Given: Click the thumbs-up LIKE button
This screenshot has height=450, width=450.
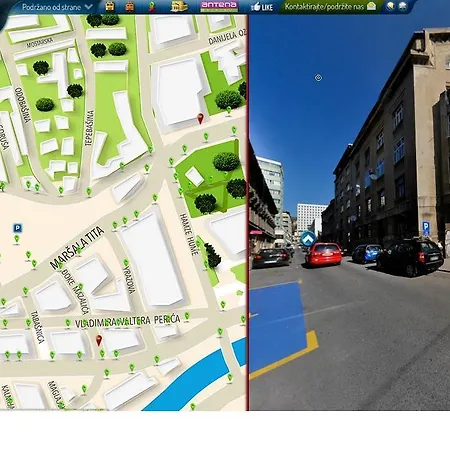Looking at the screenshot, I should (262, 7).
